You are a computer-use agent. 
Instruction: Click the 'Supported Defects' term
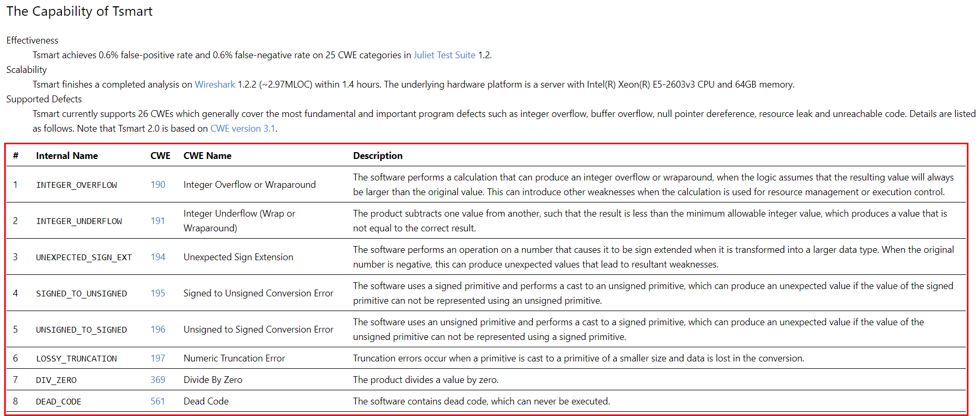[x=44, y=99]
